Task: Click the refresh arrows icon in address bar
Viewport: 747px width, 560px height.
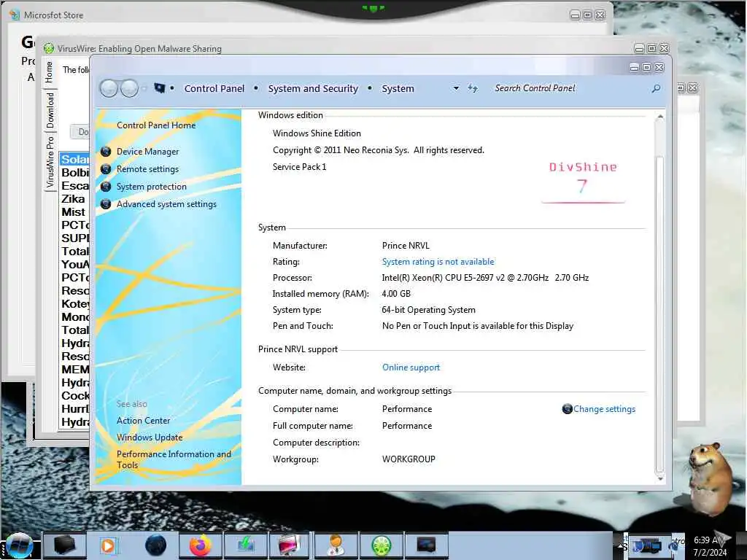Action: (x=472, y=88)
